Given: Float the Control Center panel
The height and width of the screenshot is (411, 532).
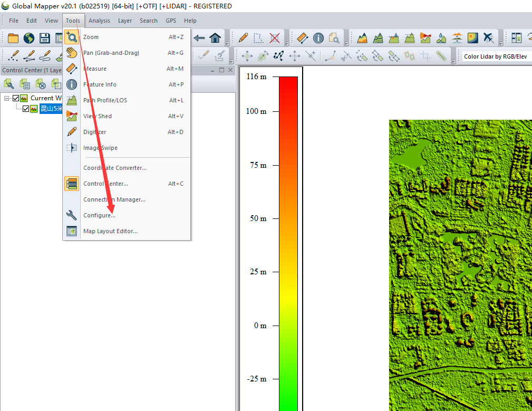Looking at the screenshot, I should pyautogui.click(x=221, y=70).
